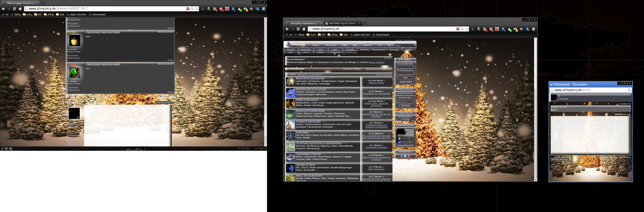644x212 pixels.
Task: Click the taskbar clock 21:21:53
Action: [244, 149]
